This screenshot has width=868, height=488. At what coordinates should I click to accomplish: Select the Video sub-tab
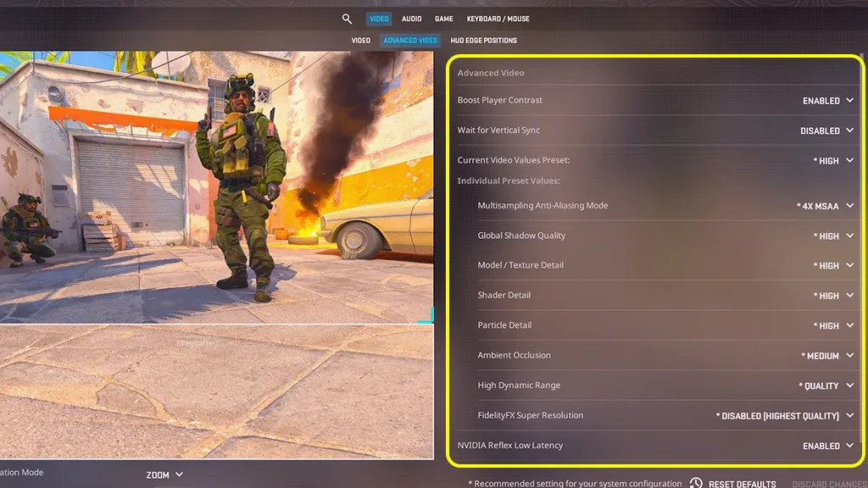(x=361, y=41)
